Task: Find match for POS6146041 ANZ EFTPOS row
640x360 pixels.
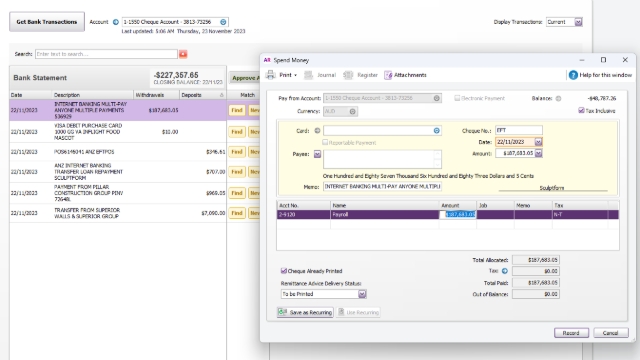Action: coord(237,152)
